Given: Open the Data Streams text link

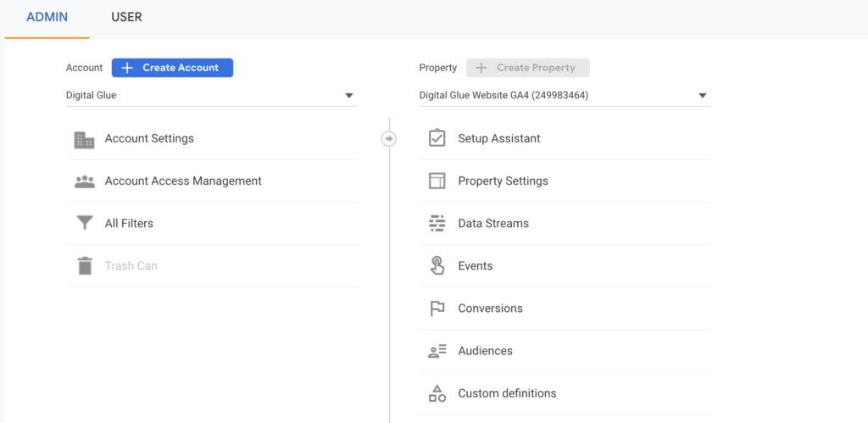Looking at the screenshot, I should 493,224.
